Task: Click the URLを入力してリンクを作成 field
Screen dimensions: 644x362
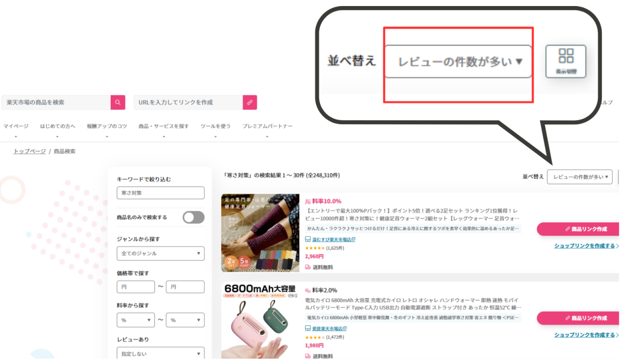Action: click(x=188, y=102)
